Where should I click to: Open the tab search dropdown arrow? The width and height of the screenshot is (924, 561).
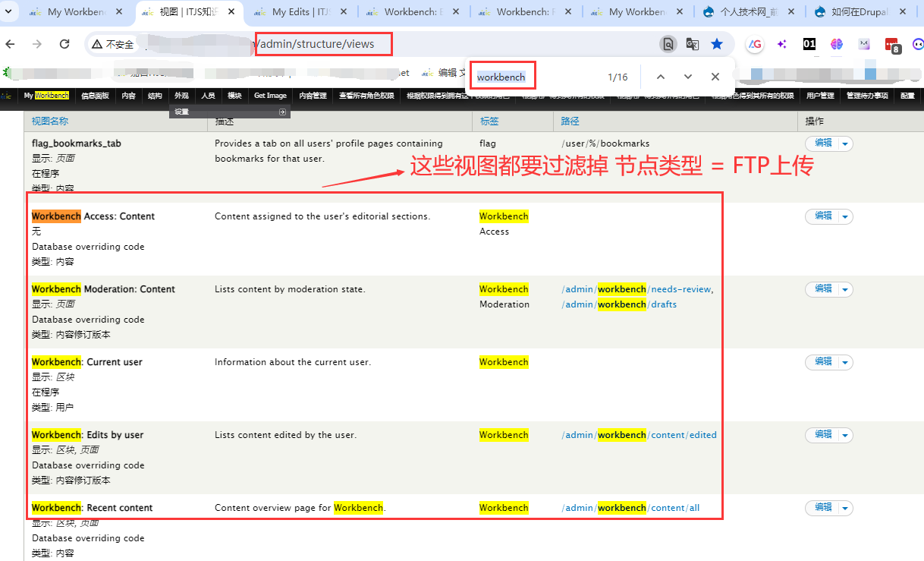[8, 11]
